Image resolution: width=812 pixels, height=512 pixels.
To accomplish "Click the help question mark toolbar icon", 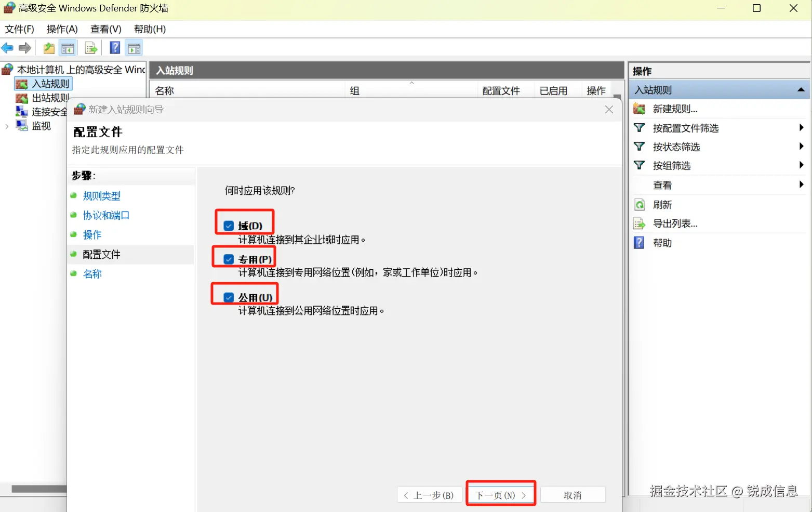I will 114,48.
